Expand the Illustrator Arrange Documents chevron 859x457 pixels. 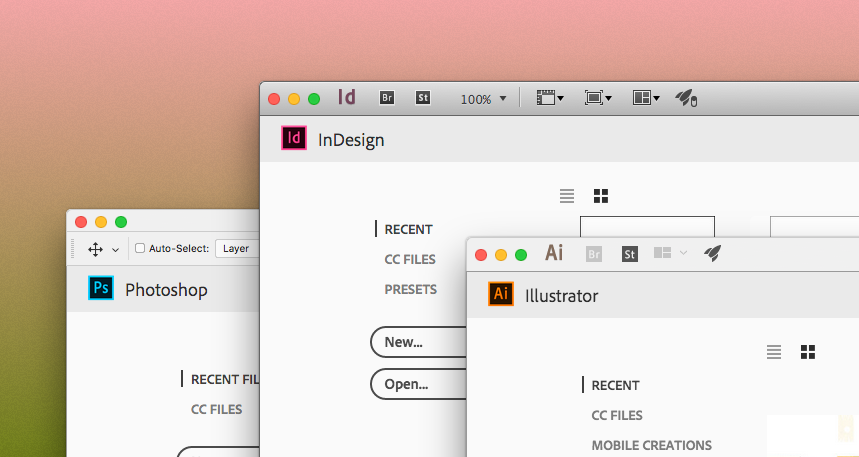tap(683, 253)
